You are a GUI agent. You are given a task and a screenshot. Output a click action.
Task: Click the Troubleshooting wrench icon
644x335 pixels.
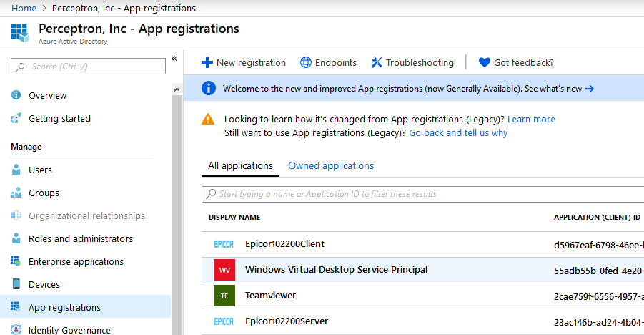coord(377,62)
